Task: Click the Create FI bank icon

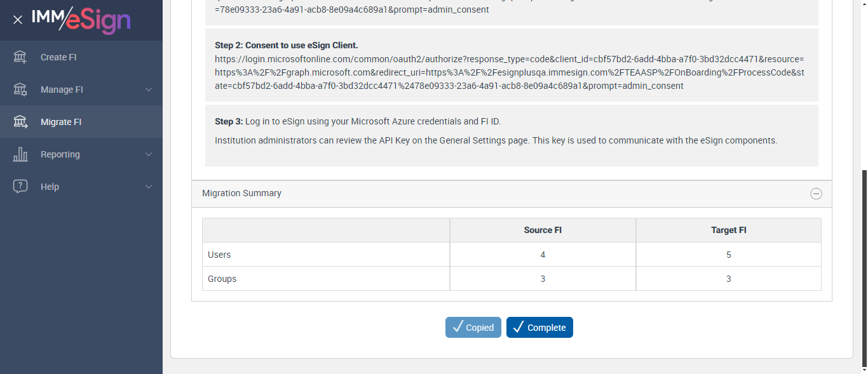Action: click(x=20, y=57)
